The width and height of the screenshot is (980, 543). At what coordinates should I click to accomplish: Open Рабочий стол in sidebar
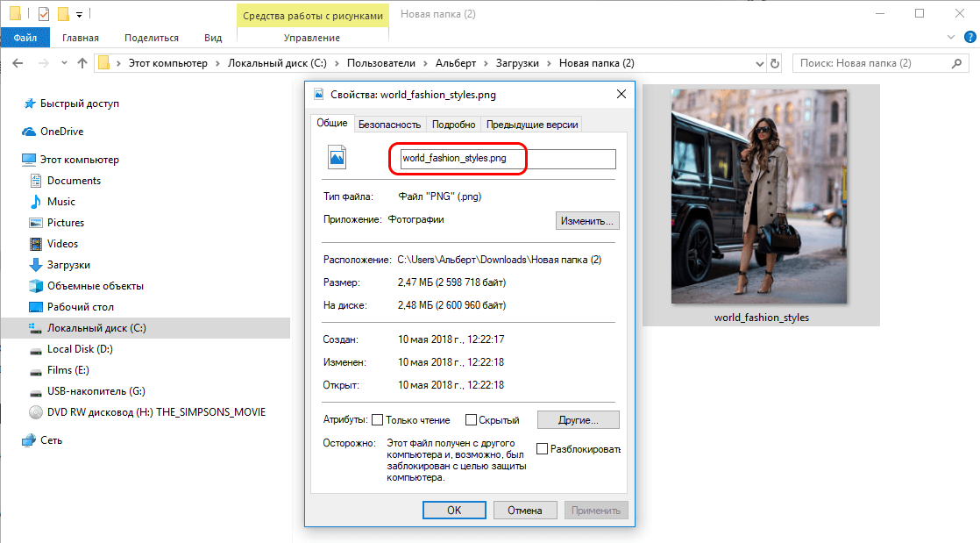point(81,307)
